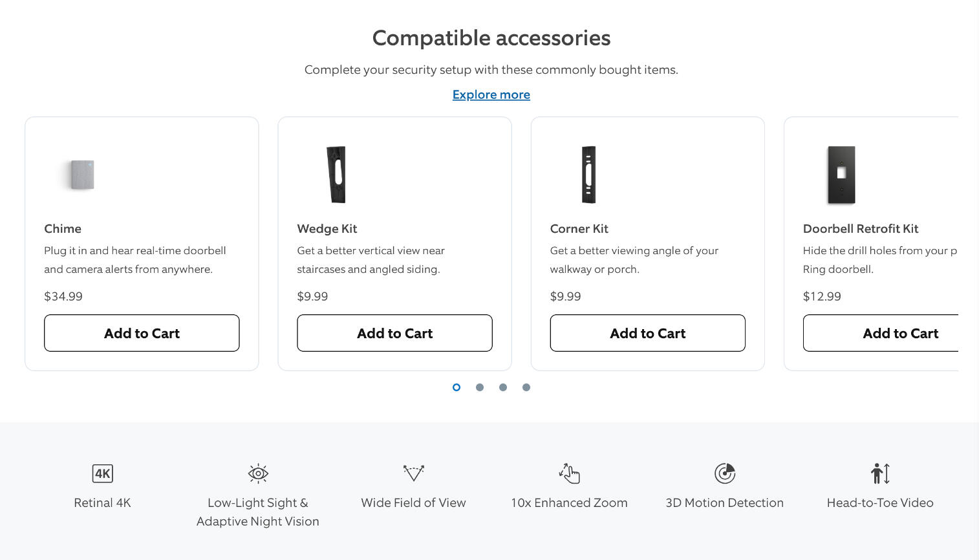
Task: Add the Chime to cart
Action: [x=142, y=333]
